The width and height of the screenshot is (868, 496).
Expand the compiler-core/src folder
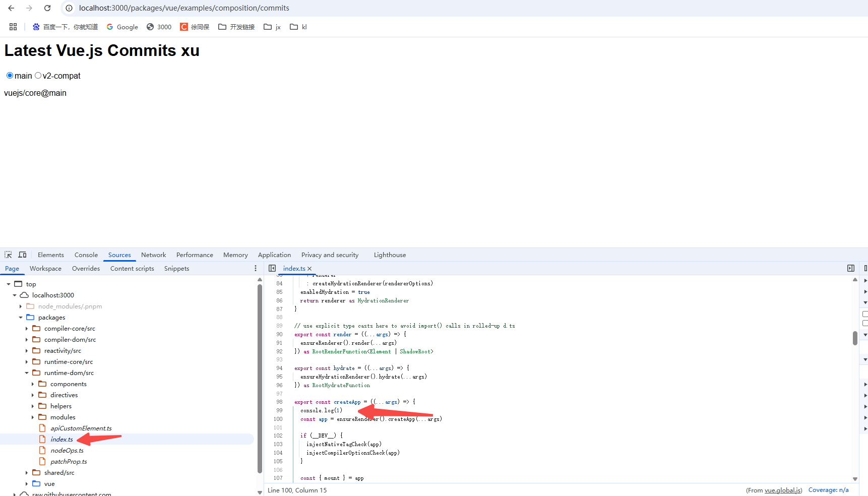pos(27,329)
